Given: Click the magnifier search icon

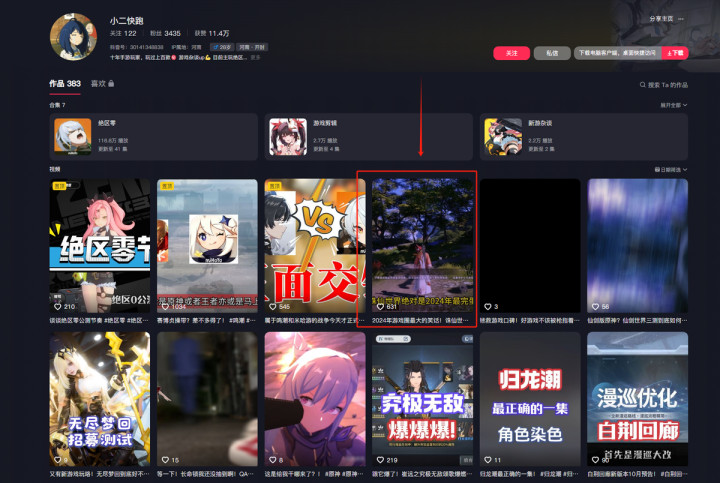Looking at the screenshot, I should 642,85.
